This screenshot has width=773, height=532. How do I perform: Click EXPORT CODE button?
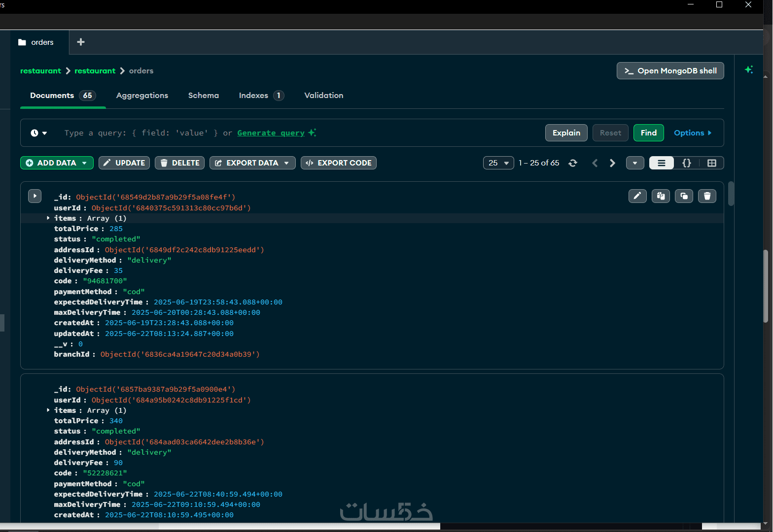[x=339, y=163]
